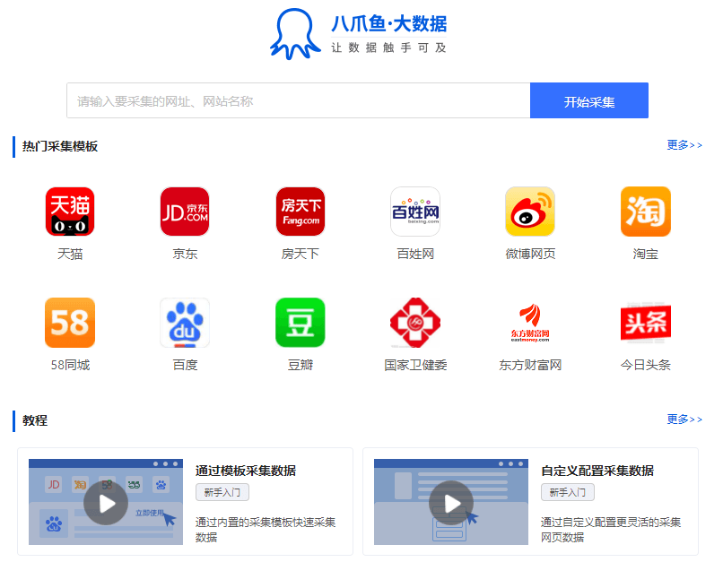Screen dimensions: 723x588
Task: Click the 自定义配置采集数据 tutorial title
Action: coord(597,471)
